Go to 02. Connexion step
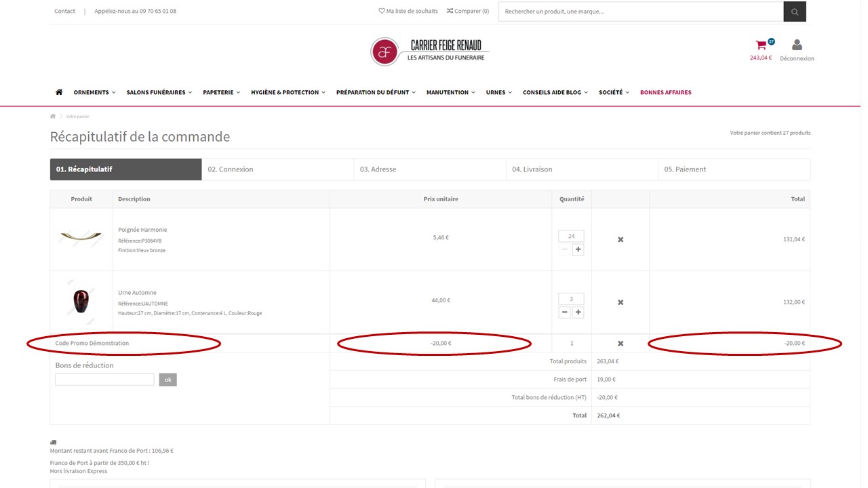The height and width of the screenshot is (488, 868). coord(278,169)
